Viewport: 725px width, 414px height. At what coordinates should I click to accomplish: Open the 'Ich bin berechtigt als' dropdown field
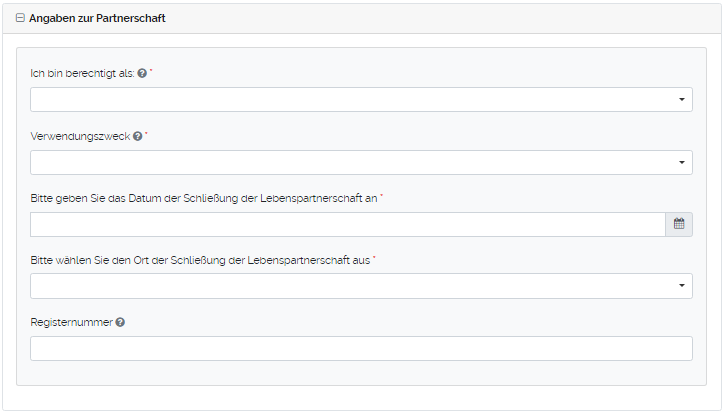point(350,100)
